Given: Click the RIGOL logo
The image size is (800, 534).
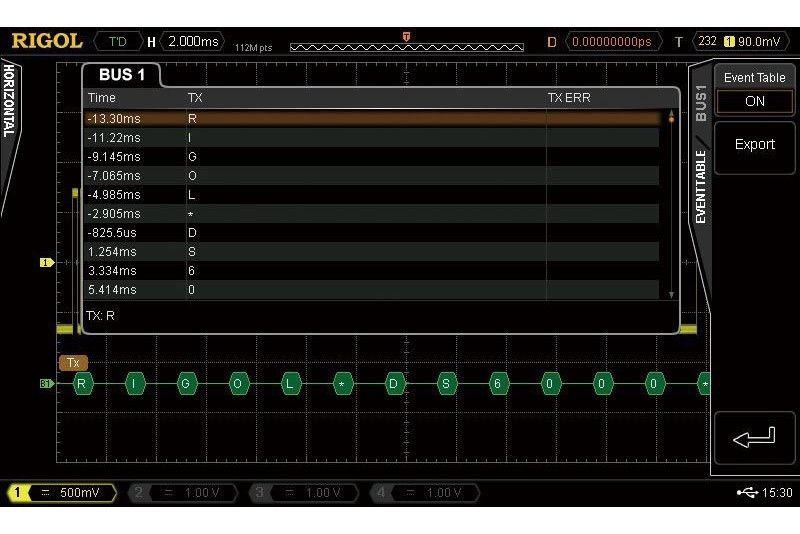Looking at the screenshot, I should tap(47, 41).
